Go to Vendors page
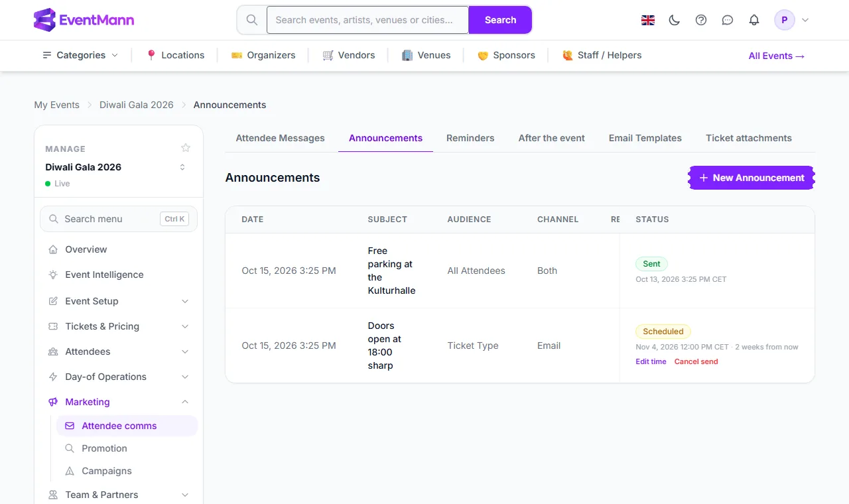The height and width of the screenshot is (504, 849). pos(349,55)
